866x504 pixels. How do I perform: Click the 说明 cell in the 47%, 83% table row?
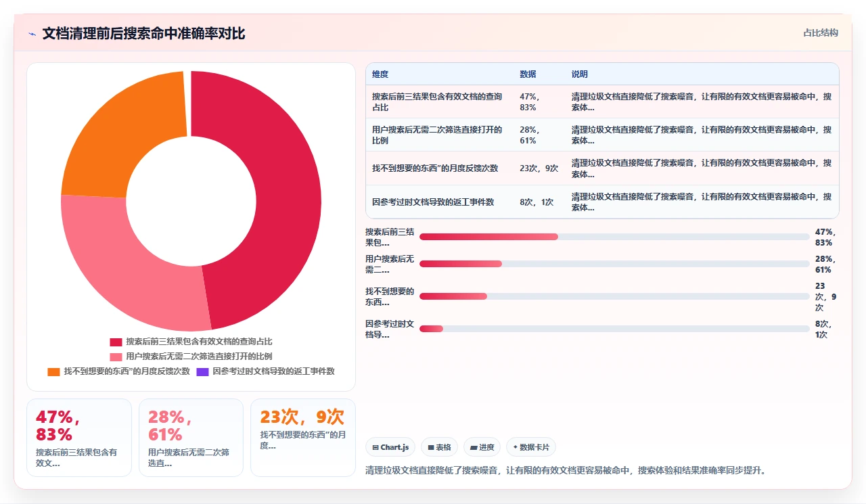click(702, 102)
